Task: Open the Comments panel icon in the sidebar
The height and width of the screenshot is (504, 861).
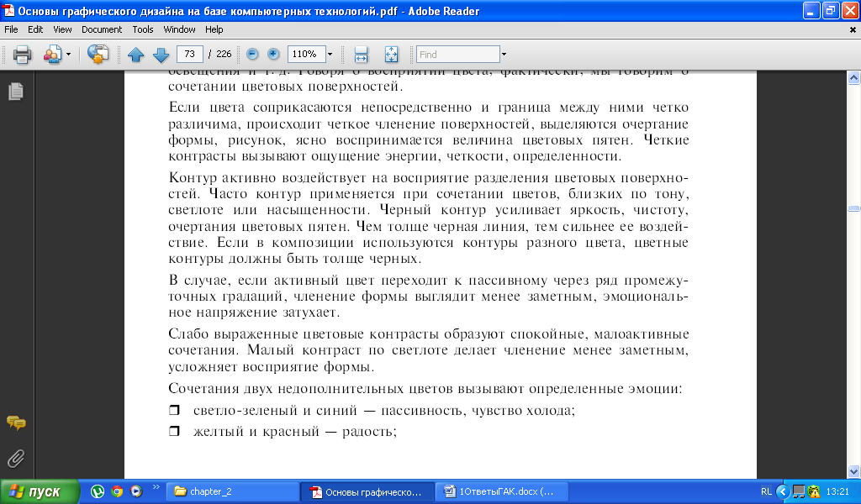Action: coord(16,423)
